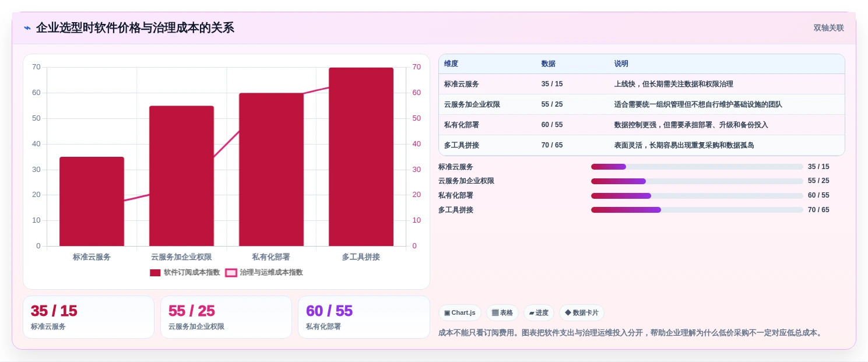Toggle the 治理与运维成本指数 legend item
The width and height of the screenshot is (868, 362).
[x=264, y=272]
